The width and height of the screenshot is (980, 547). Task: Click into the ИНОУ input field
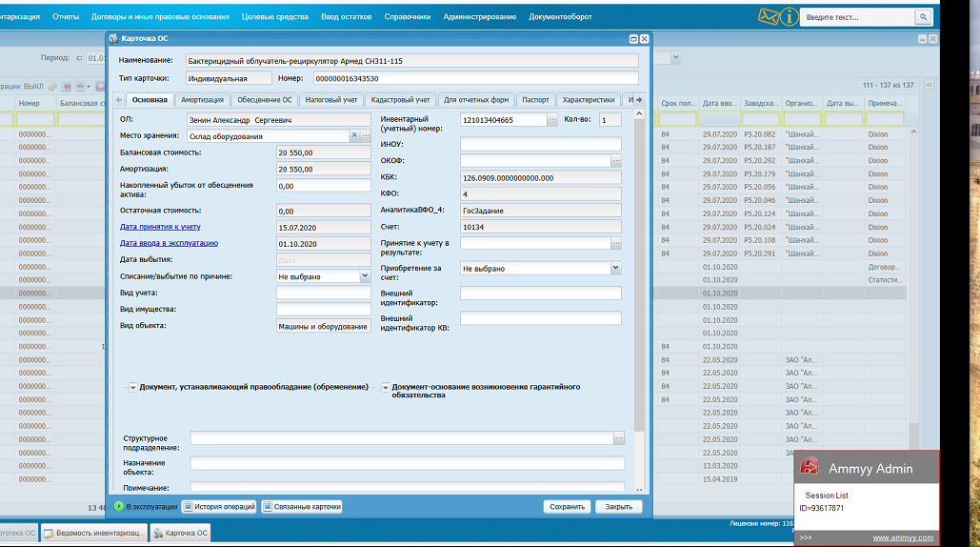click(540, 145)
